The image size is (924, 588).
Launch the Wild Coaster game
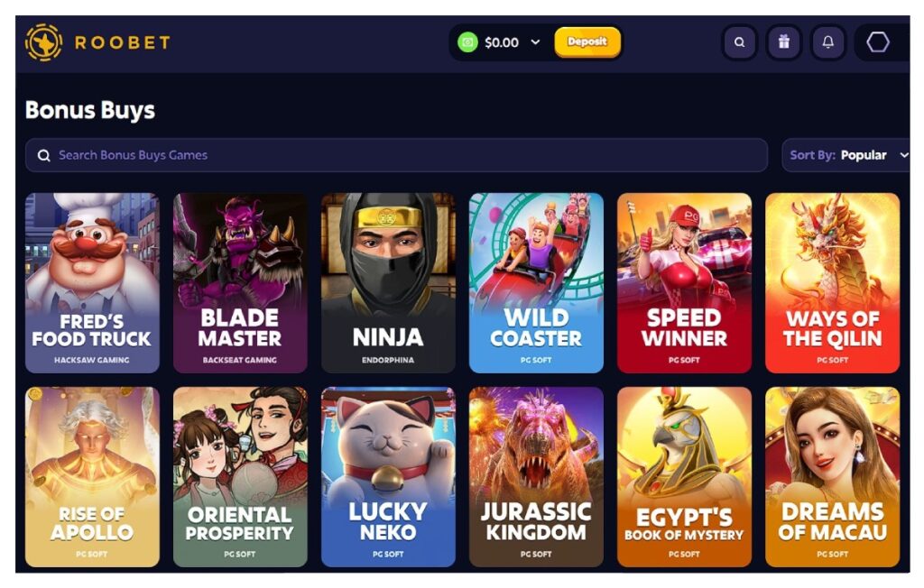pos(536,283)
